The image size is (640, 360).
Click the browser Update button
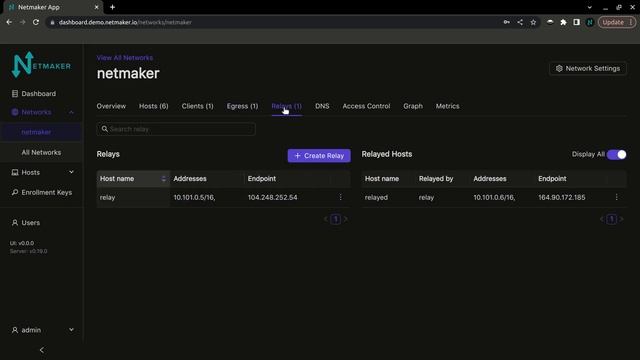616,22
